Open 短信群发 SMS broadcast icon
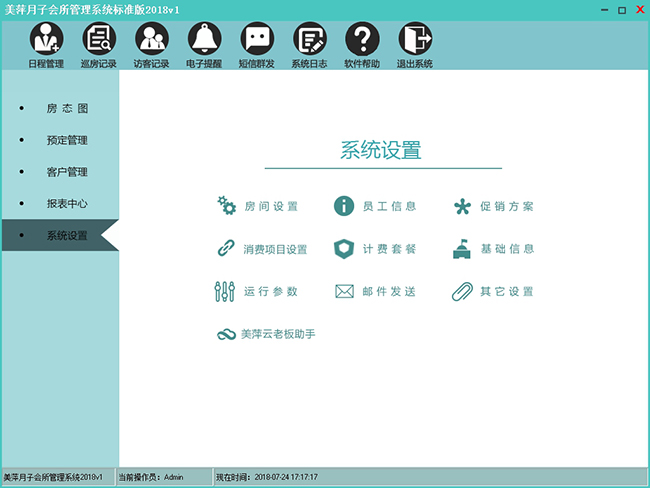Image resolution: width=650 pixels, height=488 pixels. pyautogui.click(x=257, y=40)
